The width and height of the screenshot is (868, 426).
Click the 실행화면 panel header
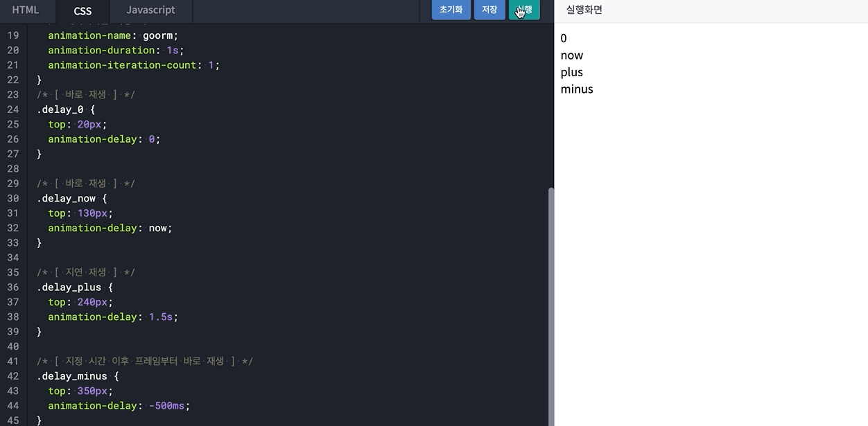coord(583,10)
